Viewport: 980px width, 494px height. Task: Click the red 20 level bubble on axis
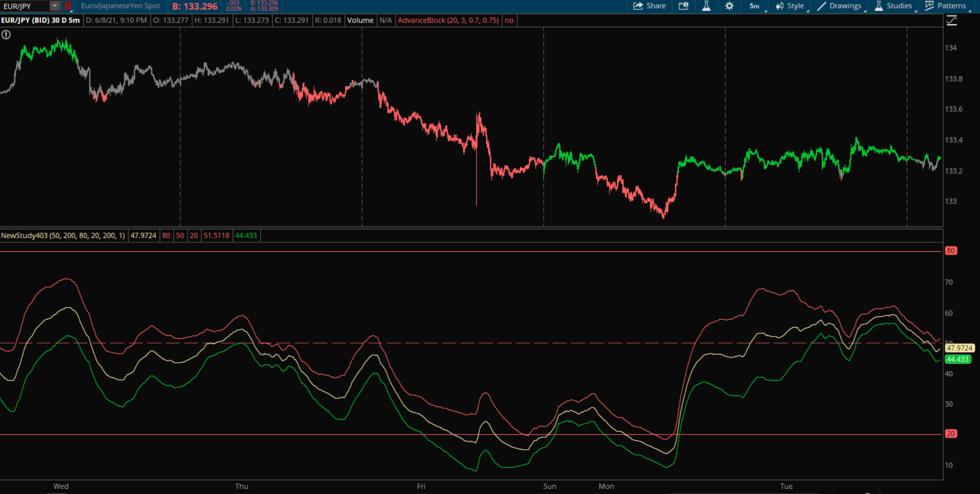coord(951,434)
